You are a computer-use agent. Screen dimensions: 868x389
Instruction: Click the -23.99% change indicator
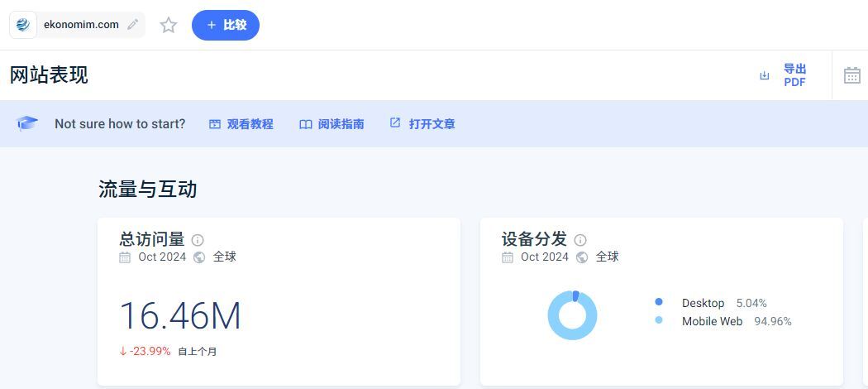pyautogui.click(x=150, y=351)
